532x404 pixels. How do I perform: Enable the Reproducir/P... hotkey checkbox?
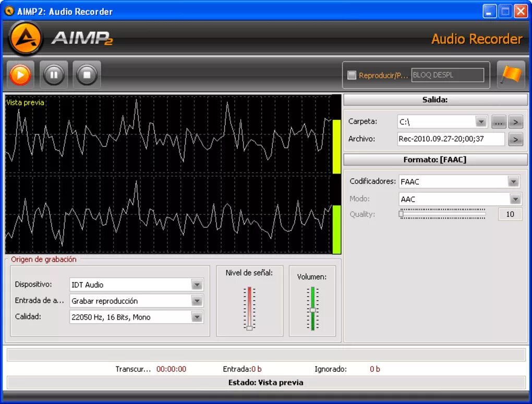point(352,75)
